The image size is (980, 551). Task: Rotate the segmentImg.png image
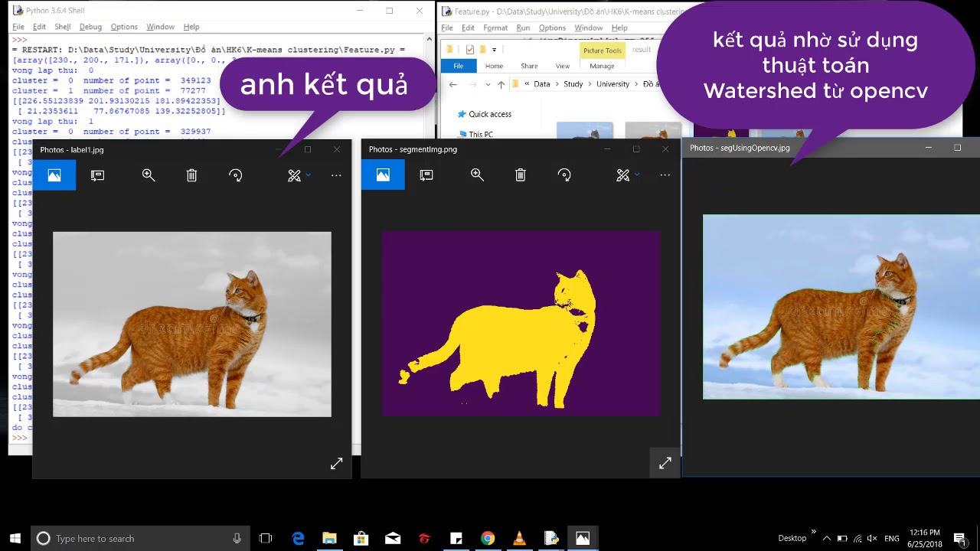[x=564, y=175]
